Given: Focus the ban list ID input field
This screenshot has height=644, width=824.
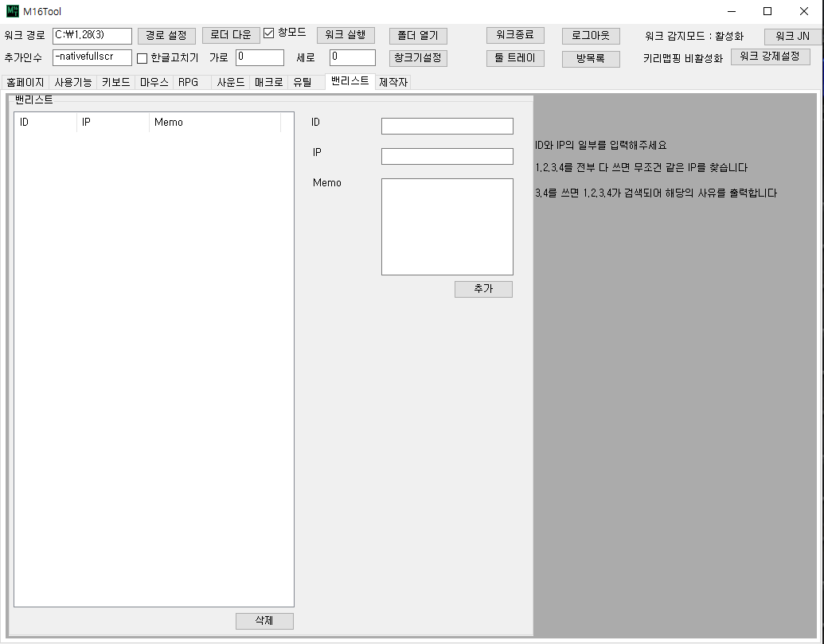Looking at the screenshot, I should click(x=447, y=127).
